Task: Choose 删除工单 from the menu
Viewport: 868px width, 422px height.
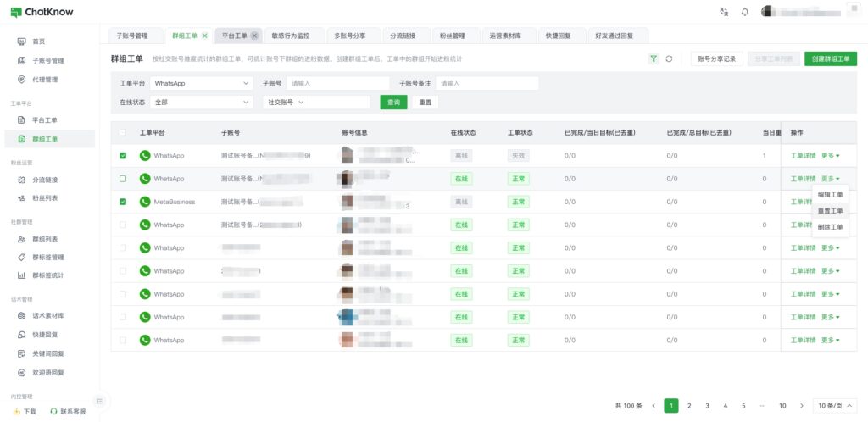Action: click(x=830, y=227)
